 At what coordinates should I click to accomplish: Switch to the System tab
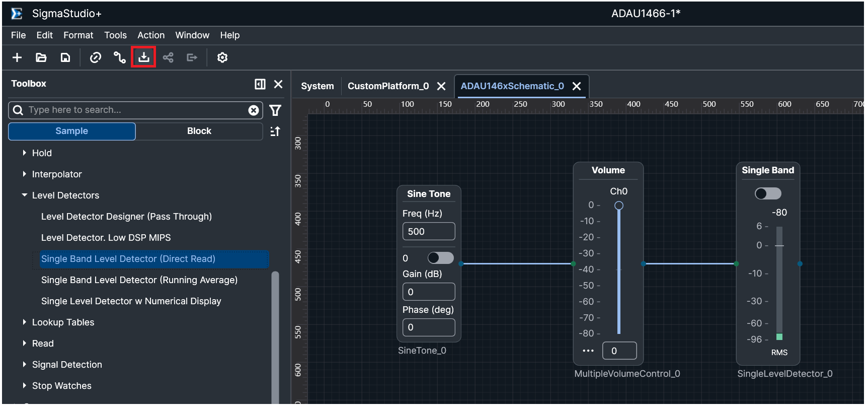click(x=318, y=86)
